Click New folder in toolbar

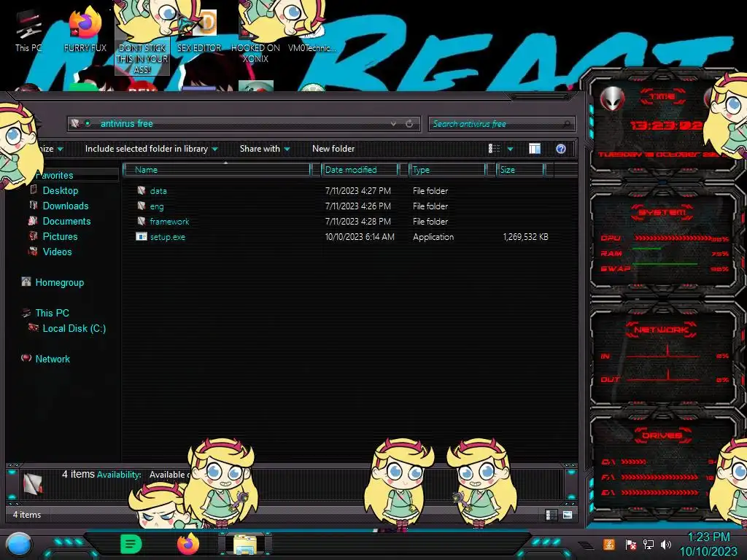(x=333, y=149)
